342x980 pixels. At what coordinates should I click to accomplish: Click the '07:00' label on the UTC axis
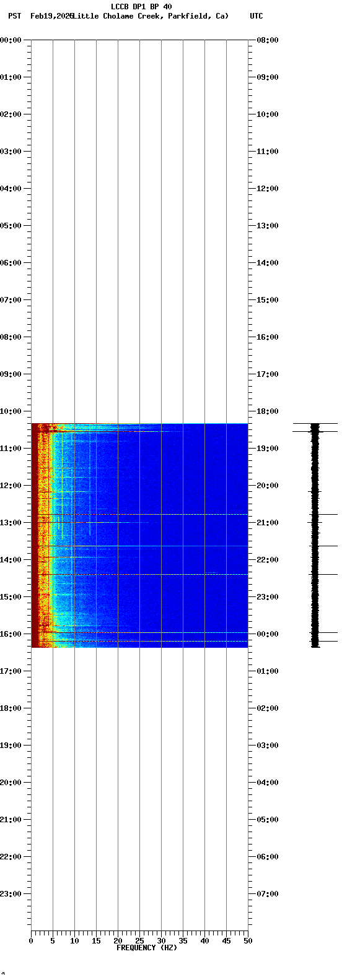coord(268,894)
